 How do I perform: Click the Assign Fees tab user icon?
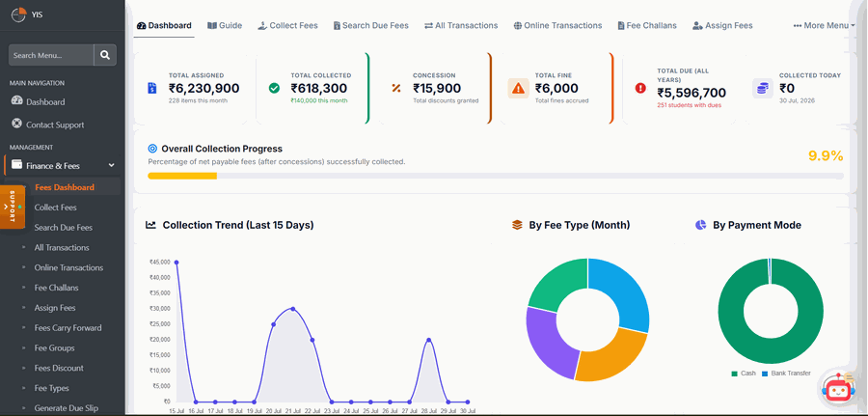coord(697,25)
